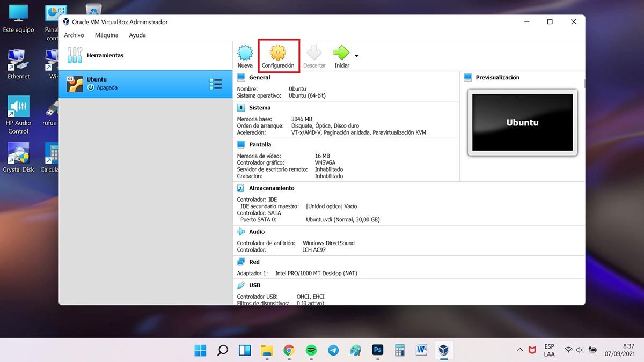This screenshot has height=362, width=644.
Task: Open the Herramientas tools entry
Action: 105,55
